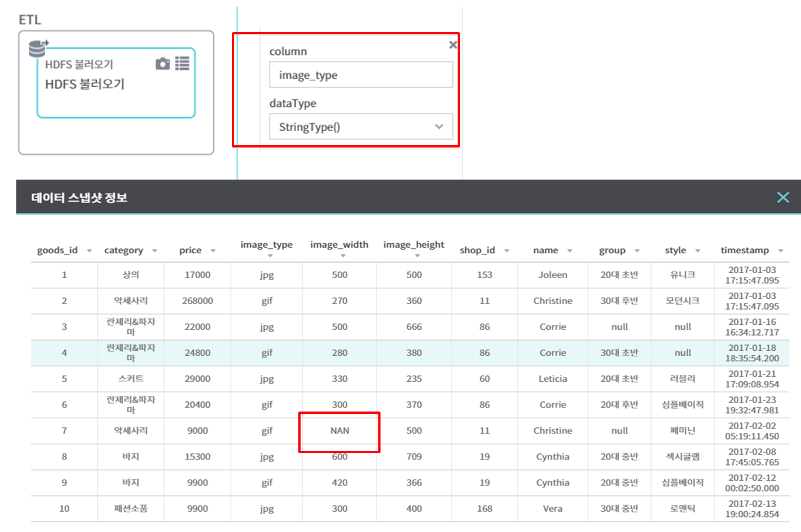Click the style cell 러블리

(683, 379)
